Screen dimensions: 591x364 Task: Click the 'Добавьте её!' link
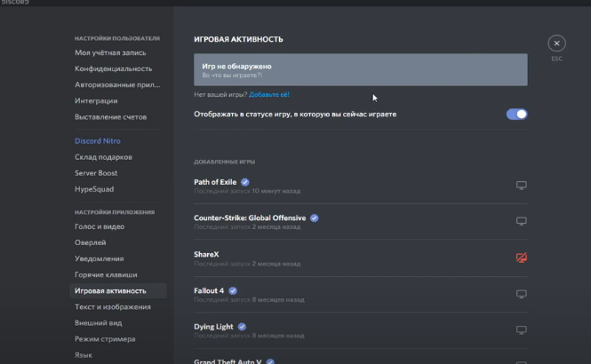[x=269, y=94]
